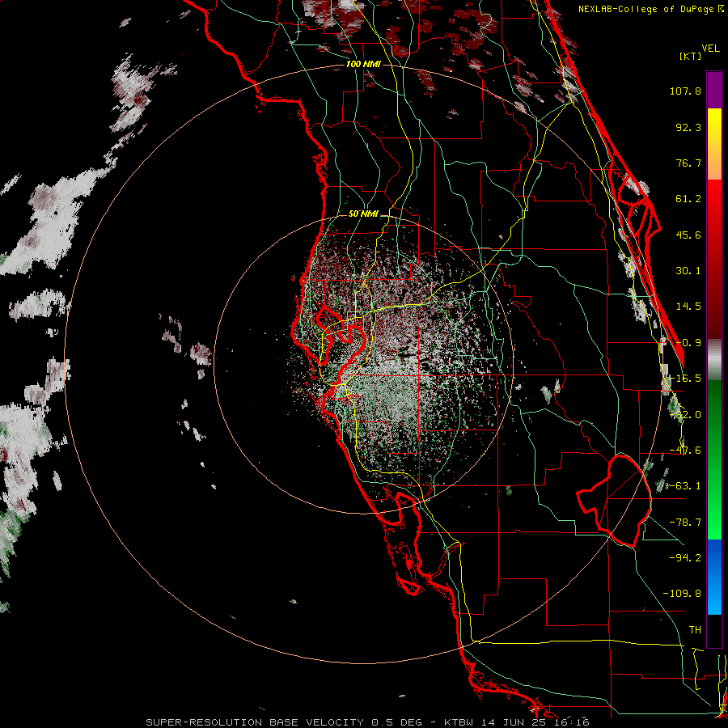Pick the purple segment of the velocity color bar

tap(714, 90)
